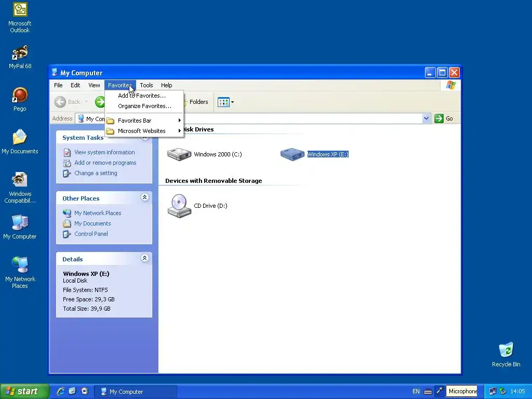This screenshot has height=399, width=532.
Task: Click the address bar field
Action: coord(253,118)
